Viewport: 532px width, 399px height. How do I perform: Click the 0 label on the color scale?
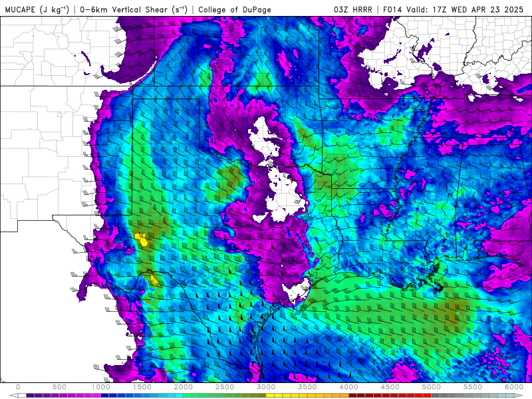[x=18, y=387]
